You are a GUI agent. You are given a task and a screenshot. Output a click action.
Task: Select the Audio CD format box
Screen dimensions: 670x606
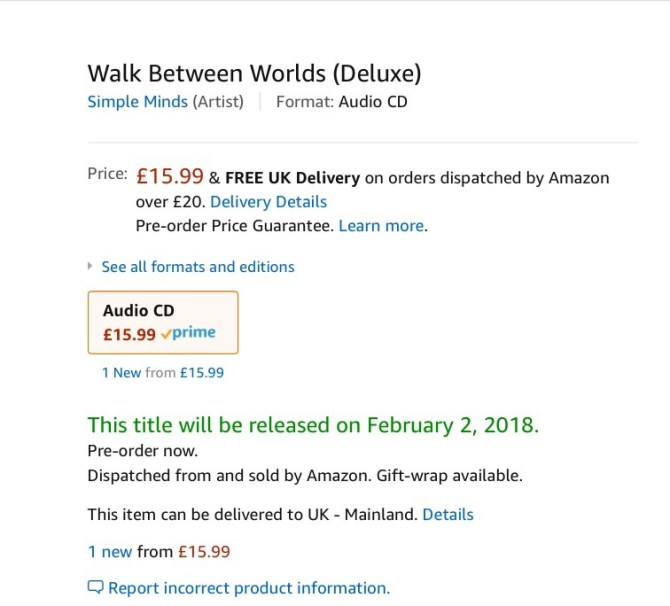pyautogui.click(x=163, y=322)
